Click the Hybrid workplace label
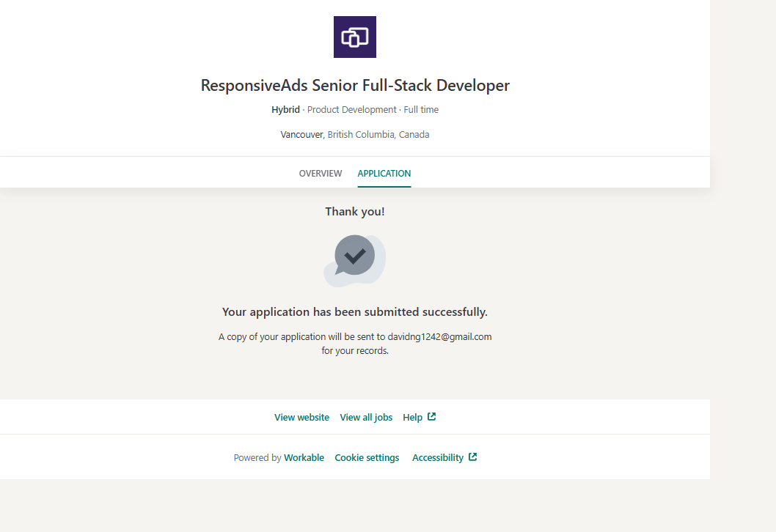This screenshot has width=776, height=532. point(285,110)
